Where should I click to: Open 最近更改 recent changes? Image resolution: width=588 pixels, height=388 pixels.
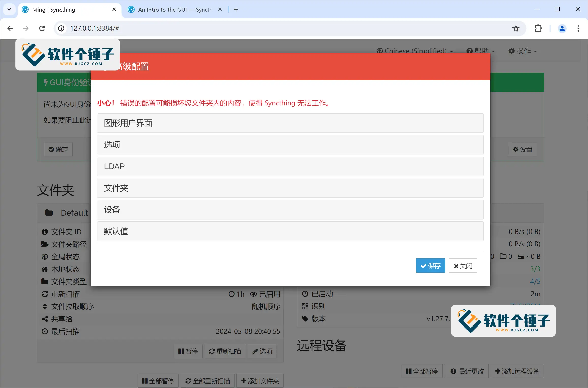[467, 371]
